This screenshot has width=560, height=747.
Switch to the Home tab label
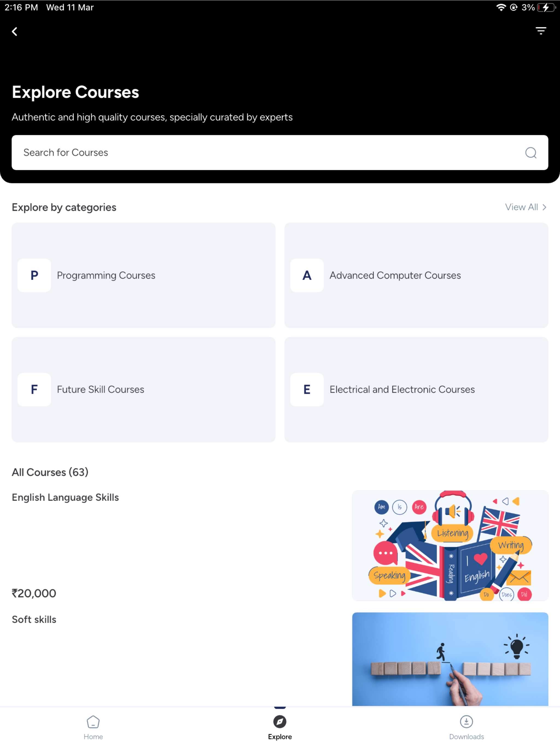tap(93, 737)
